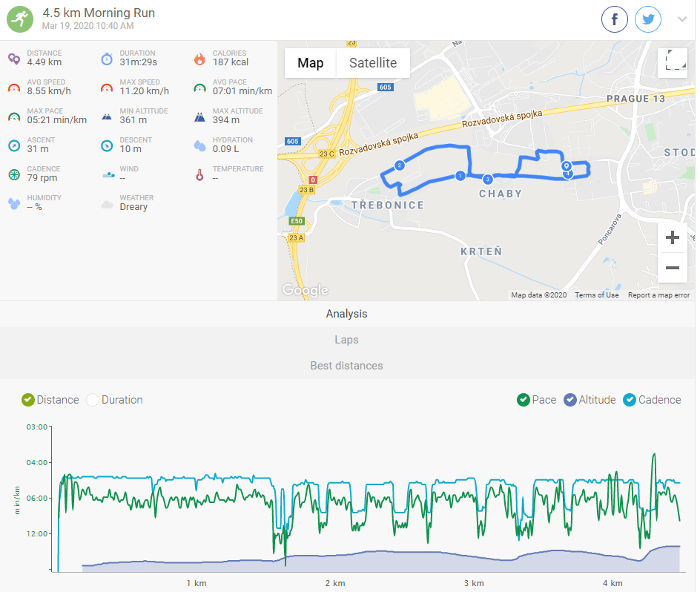This screenshot has width=700, height=592.
Task: Select Duration for the chart axis
Action: pos(93,400)
